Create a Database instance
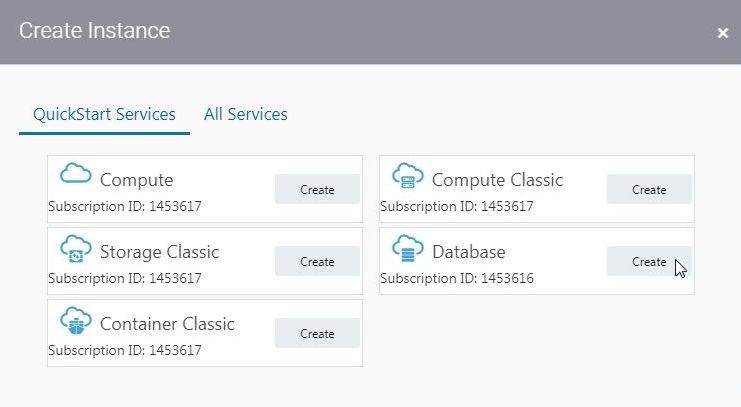Viewport: 741px width, 407px height. point(649,261)
